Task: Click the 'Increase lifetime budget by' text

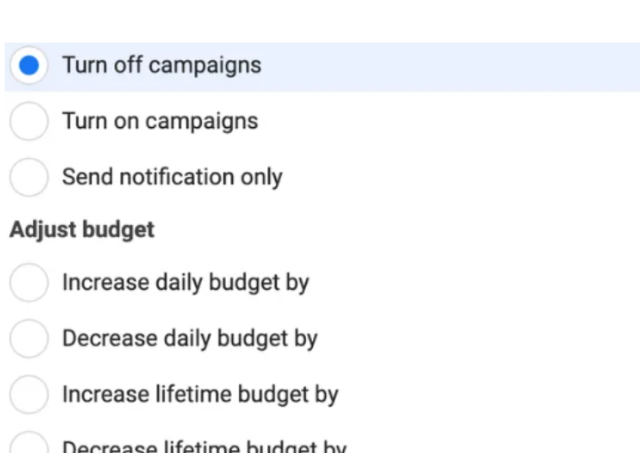Action: tap(200, 395)
